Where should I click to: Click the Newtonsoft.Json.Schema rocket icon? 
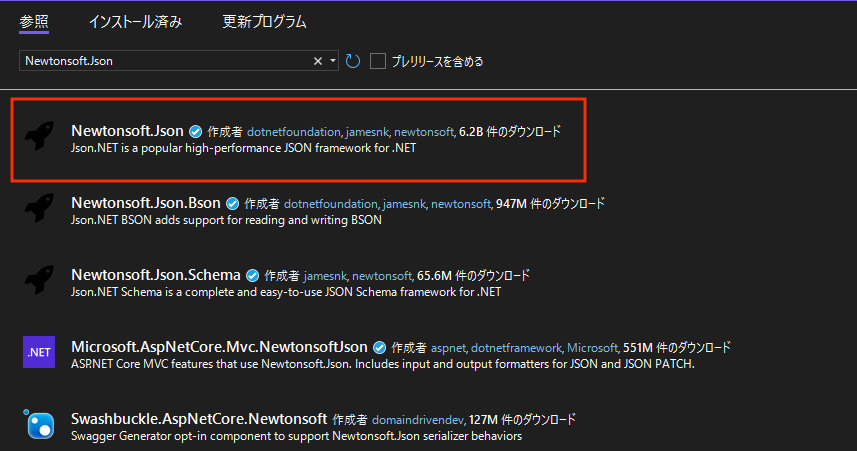(39, 280)
